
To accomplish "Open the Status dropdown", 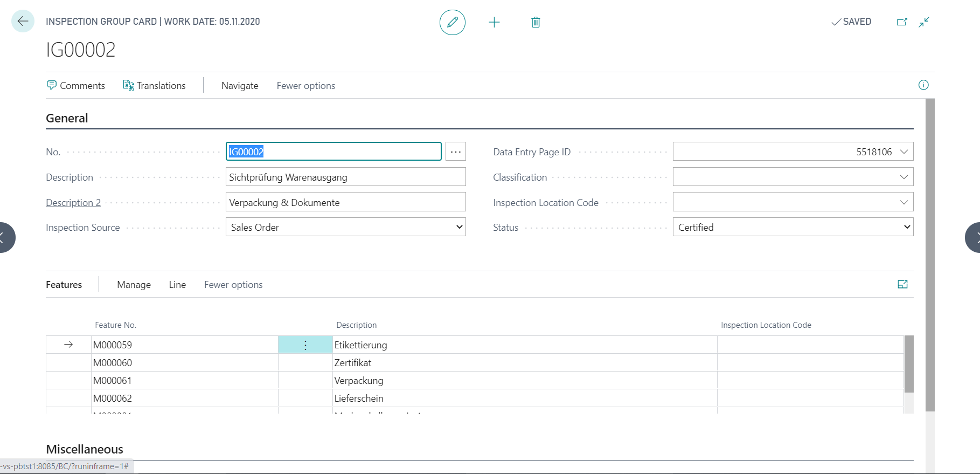I will coord(793,227).
